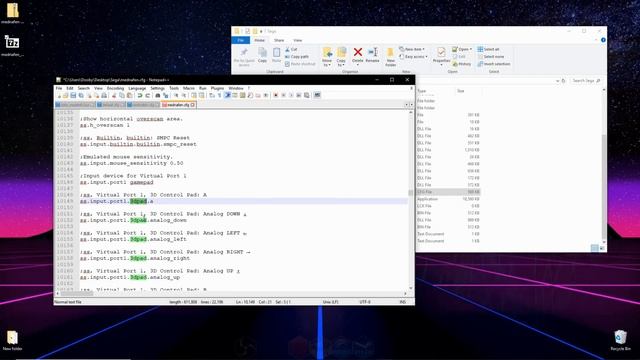Open the View tab in Explorer ribbon
The height and width of the screenshot is (360, 640).
click(x=298, y=40)
